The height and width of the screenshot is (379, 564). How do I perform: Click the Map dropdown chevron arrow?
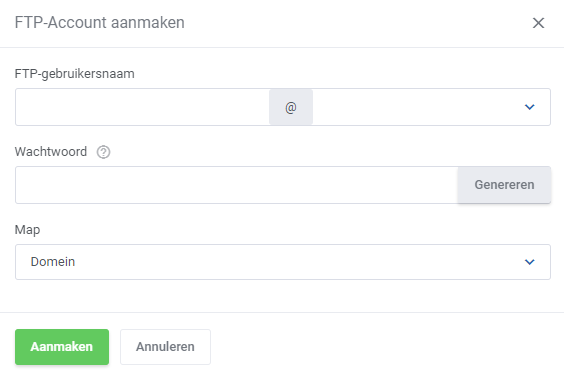(x=529, y=262)
